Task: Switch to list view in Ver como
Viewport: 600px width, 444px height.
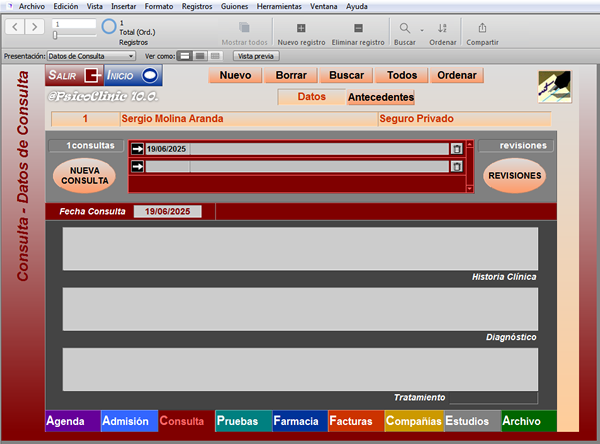Action: (x=200, y=56)
